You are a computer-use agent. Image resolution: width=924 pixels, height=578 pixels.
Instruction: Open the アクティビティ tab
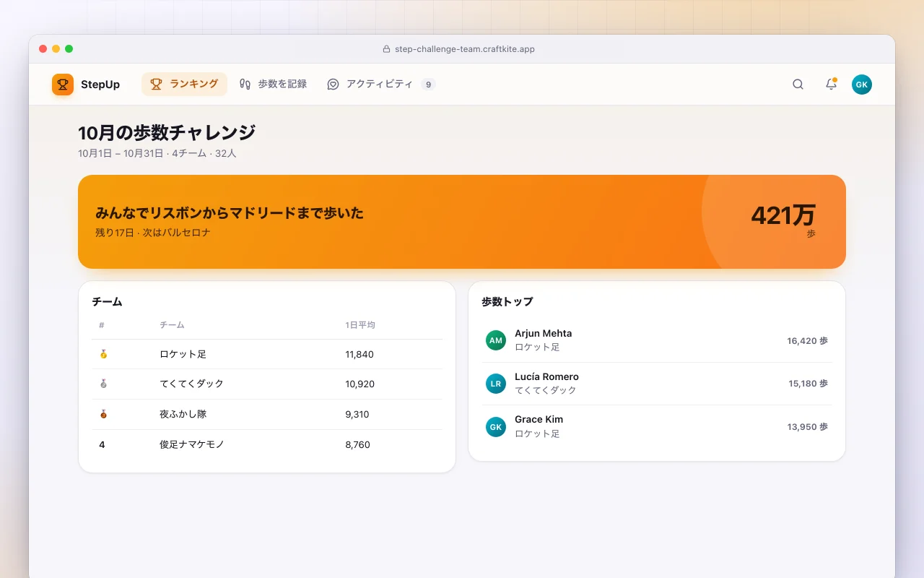coord(381,84)
